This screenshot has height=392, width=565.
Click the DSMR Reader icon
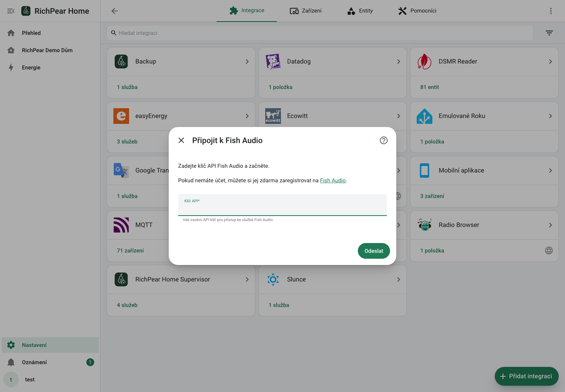[425, 62]
